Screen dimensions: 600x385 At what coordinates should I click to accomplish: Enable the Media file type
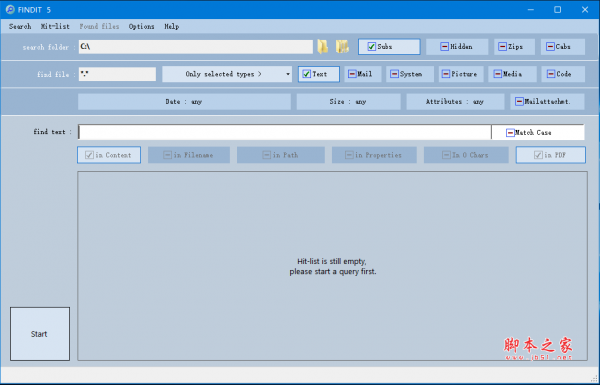coord(512,74)
